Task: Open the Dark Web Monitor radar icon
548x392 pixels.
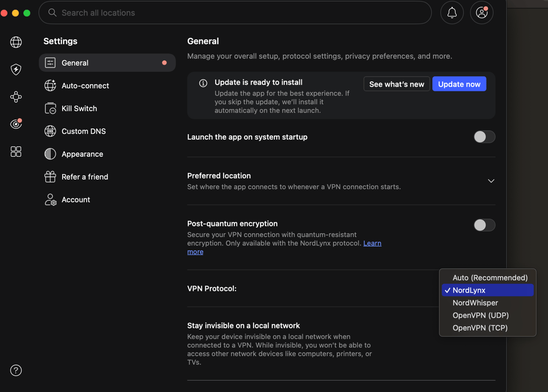Action: [x=16, y=124]
